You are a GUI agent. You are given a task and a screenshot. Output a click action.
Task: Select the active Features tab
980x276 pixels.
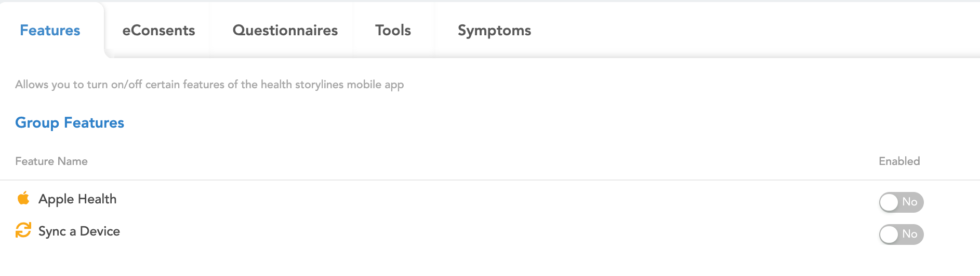coord(50,31)
